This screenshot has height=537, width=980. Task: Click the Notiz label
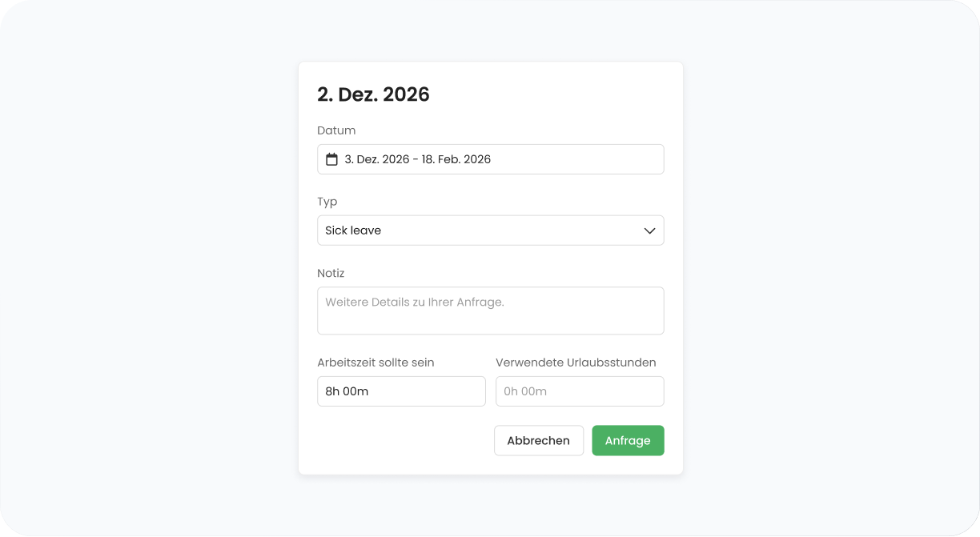click(331, 273)
